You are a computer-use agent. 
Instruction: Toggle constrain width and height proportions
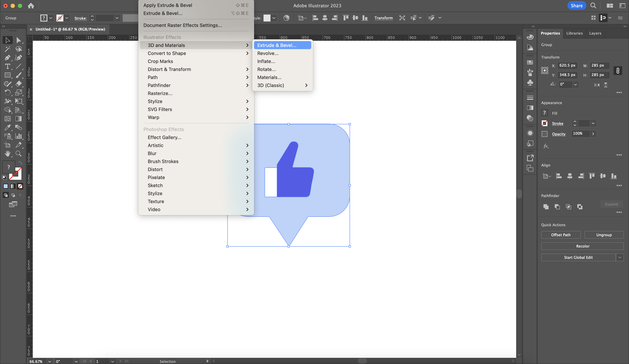[618, 71]
